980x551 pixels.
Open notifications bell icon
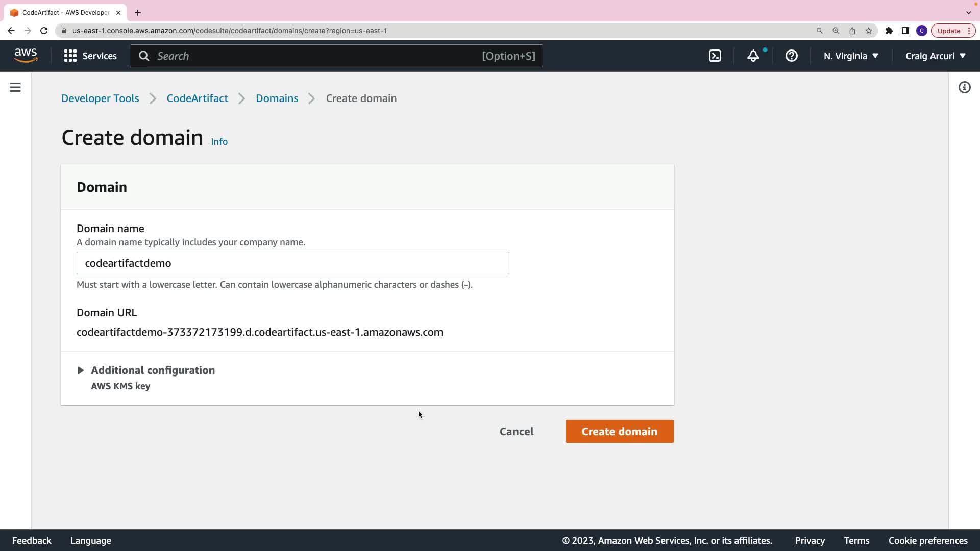coord(753,56)
